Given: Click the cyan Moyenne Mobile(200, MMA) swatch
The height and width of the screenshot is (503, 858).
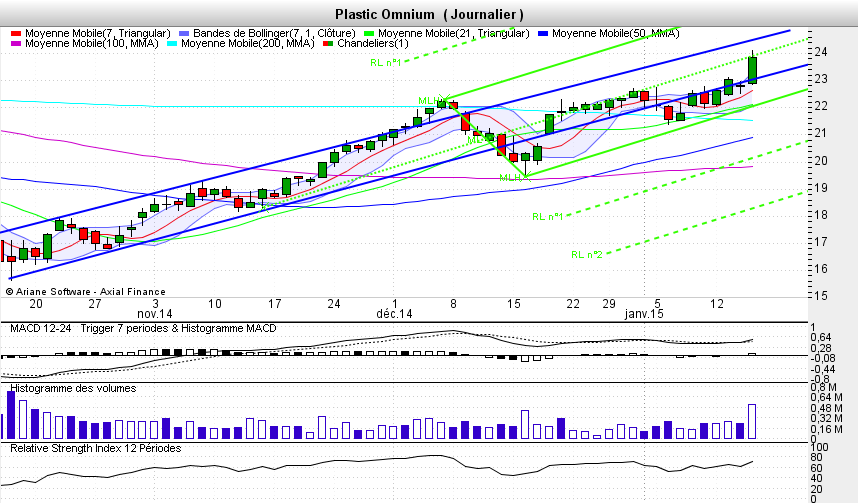Looking at the screenshot, I should tap(172, 44).
